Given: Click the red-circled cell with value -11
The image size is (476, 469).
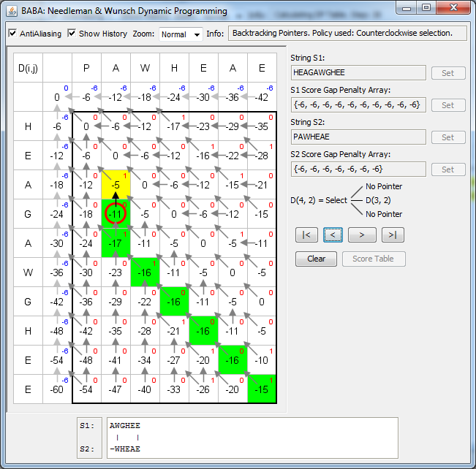Looking at the screenshot, I should 116,214.
